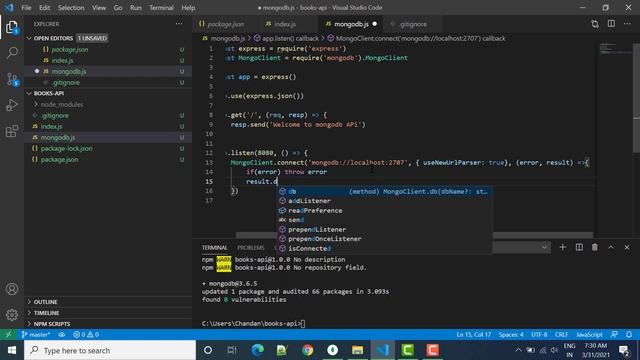640x360 pixels.
Task: Open the terminal selector dropdown
Action: pyautogui.click(x=521, y=247)
